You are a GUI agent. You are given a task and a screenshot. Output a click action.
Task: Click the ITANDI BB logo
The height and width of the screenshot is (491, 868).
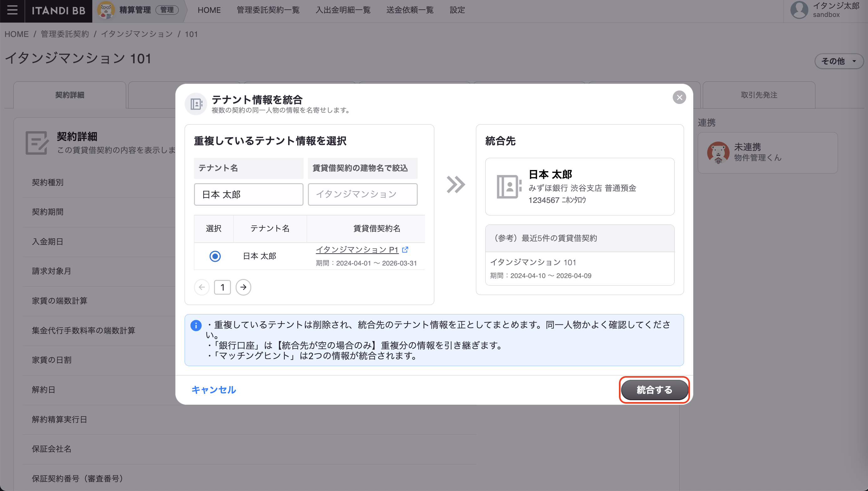coord(59,10)
